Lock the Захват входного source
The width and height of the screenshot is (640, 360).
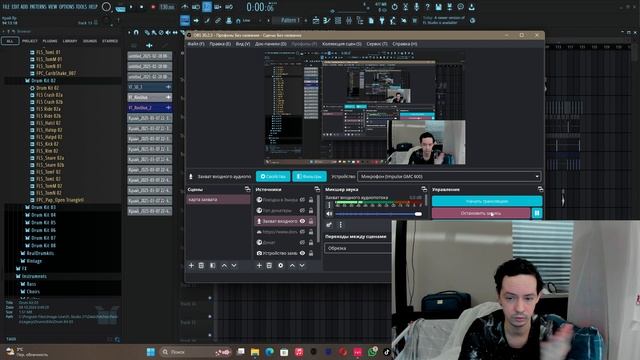point(311,221)
